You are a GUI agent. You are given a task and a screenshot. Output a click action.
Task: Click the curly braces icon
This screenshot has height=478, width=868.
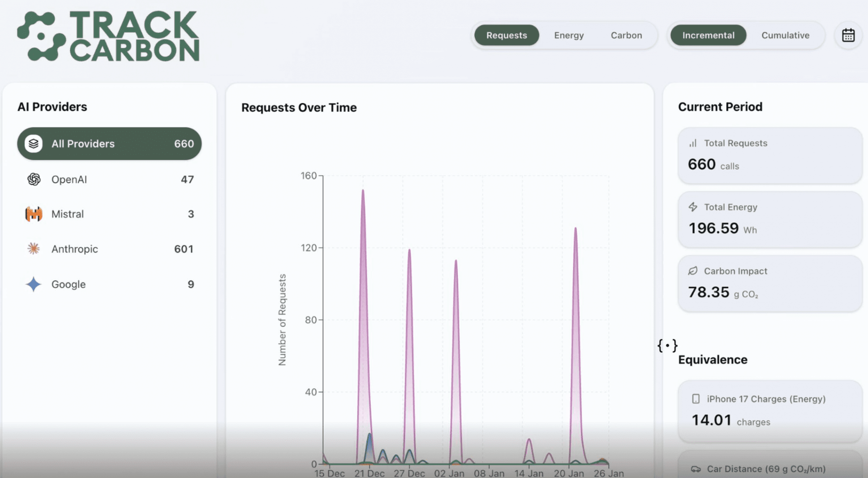667,346
